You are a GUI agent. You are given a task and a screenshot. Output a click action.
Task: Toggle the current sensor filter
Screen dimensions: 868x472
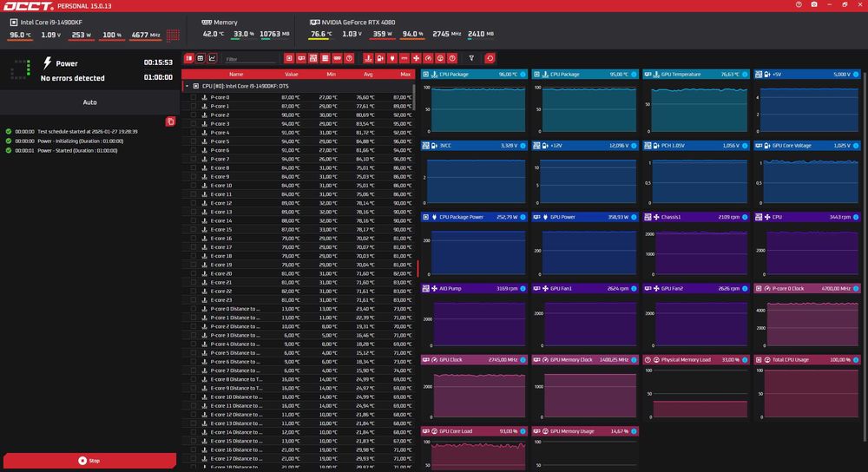tap(404, 58)
